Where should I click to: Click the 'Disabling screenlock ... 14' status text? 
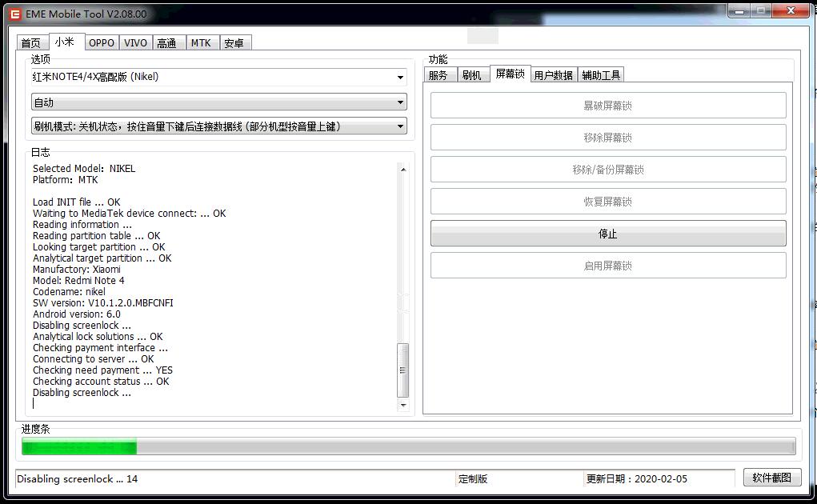click(x=77, y=479)
